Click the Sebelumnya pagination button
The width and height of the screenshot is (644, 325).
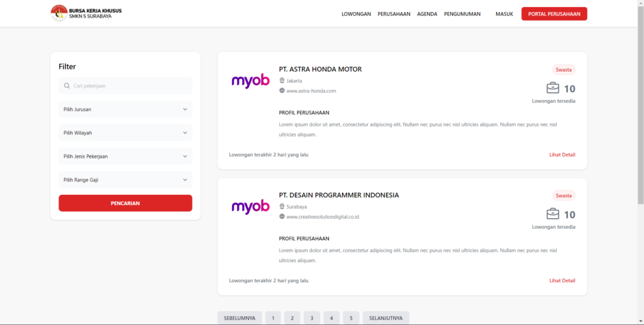pos(240,318)
